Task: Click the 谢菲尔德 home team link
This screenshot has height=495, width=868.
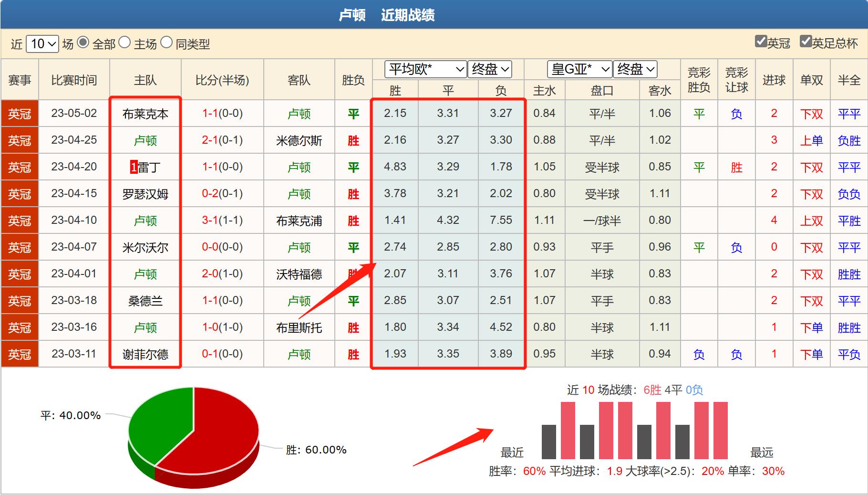Action: 145,354
